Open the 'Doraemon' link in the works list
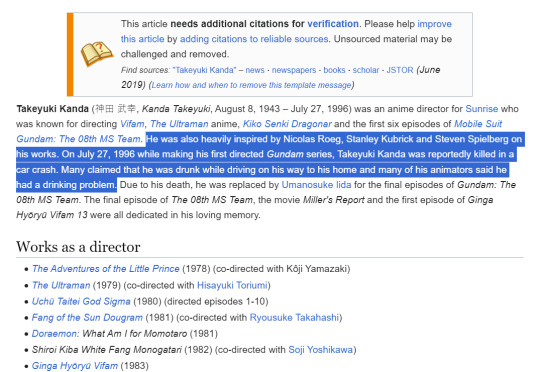The height and width of the screenshot is (372, 540). click(x=54, y=334)
